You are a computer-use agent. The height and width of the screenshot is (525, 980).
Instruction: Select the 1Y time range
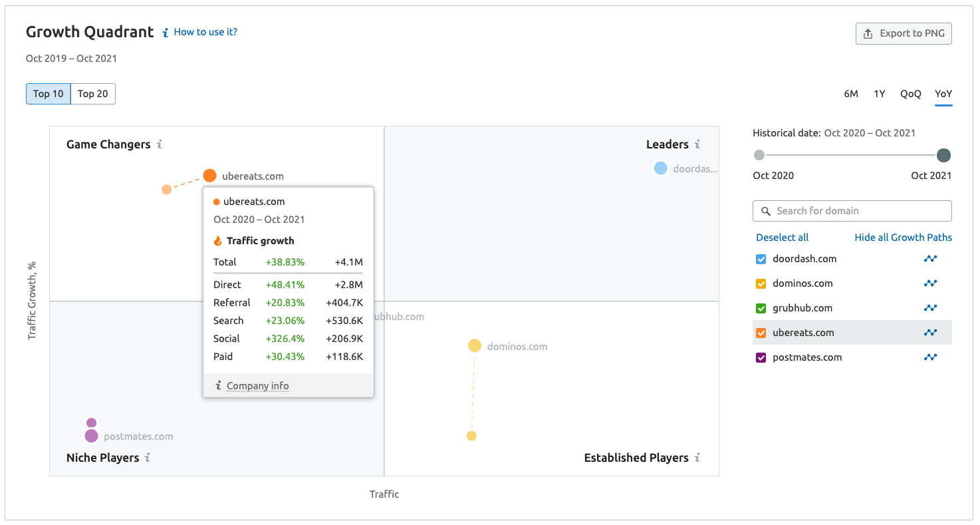pos(879,94)
